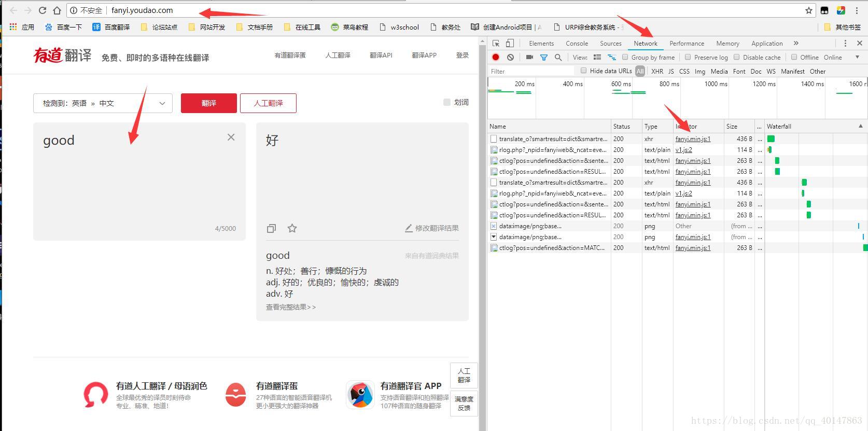The height and width of the screenshot is (431, 868).
Task: Enable the Preserve log checkbox
Action: [x=688, y=57]
